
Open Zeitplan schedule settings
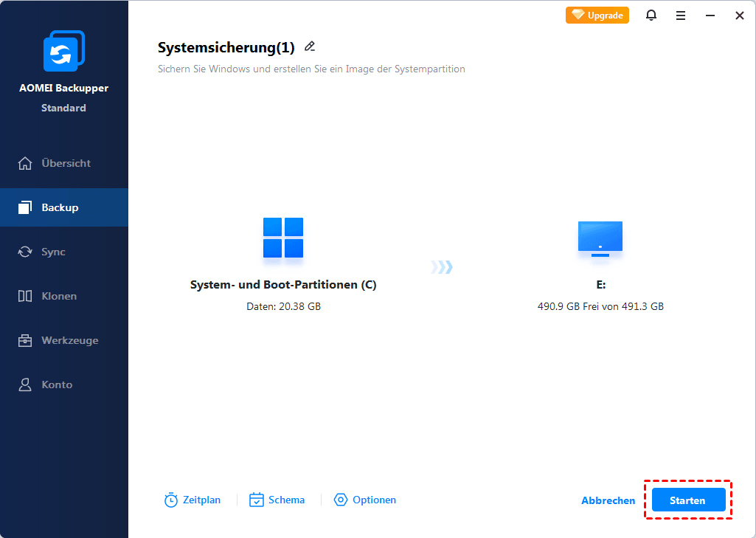pos(193,500)
